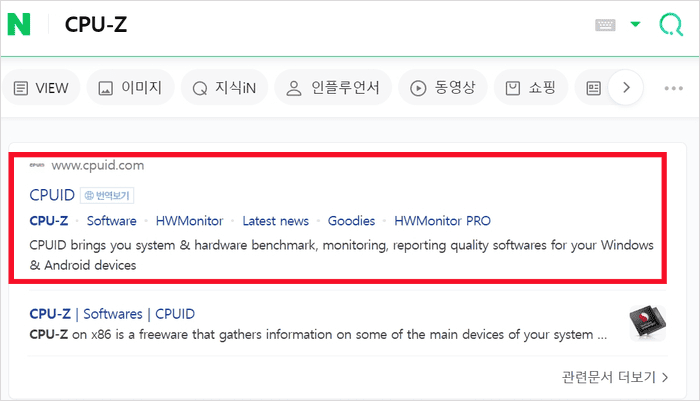Expand the green search dropdown arrow
Image resolution: width=700 pixels, height=401 pixels.
tap(635, 24)
